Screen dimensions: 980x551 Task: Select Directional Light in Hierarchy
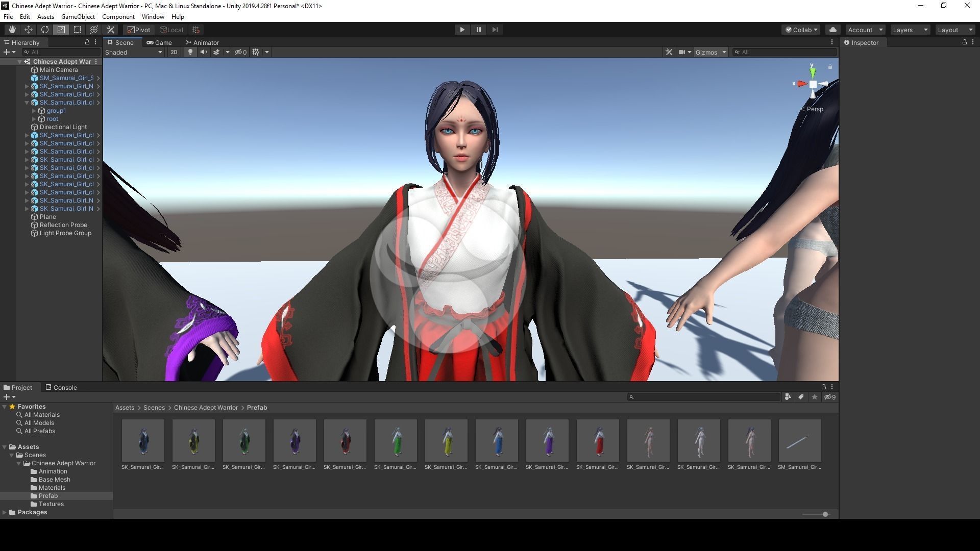pos(63,127)
